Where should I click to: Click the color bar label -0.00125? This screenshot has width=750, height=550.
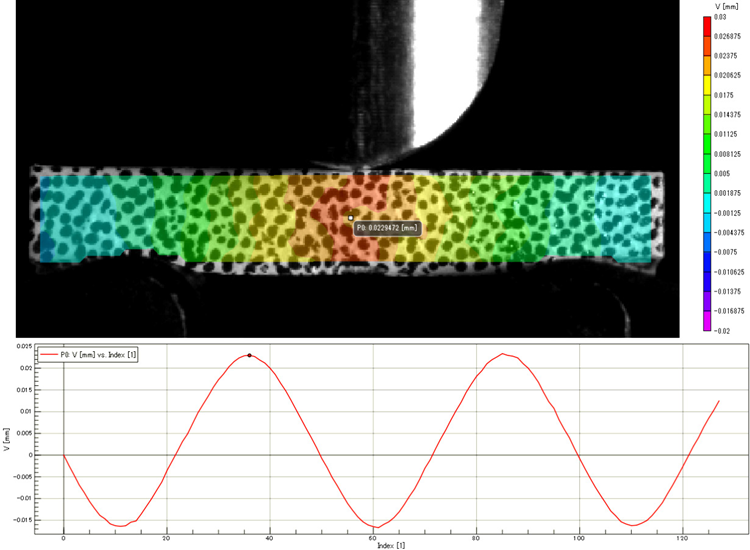728,213
